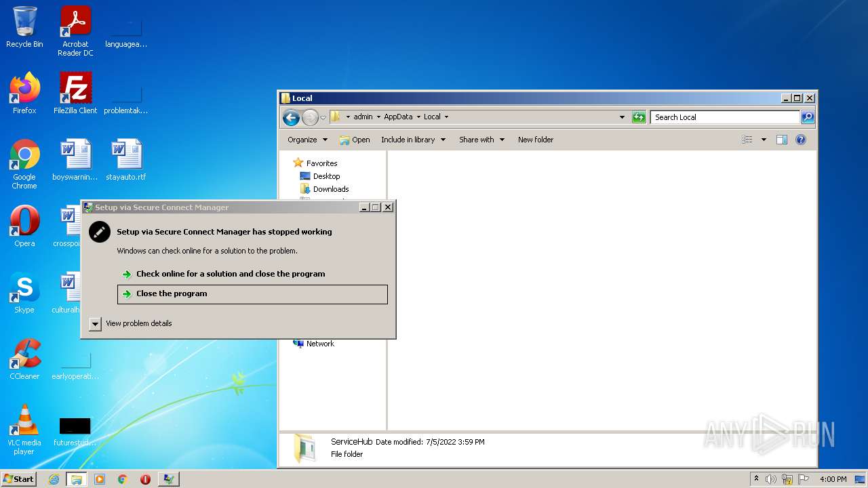
Task: Launch Firefox from the desktop
Action: coord(24,94)
